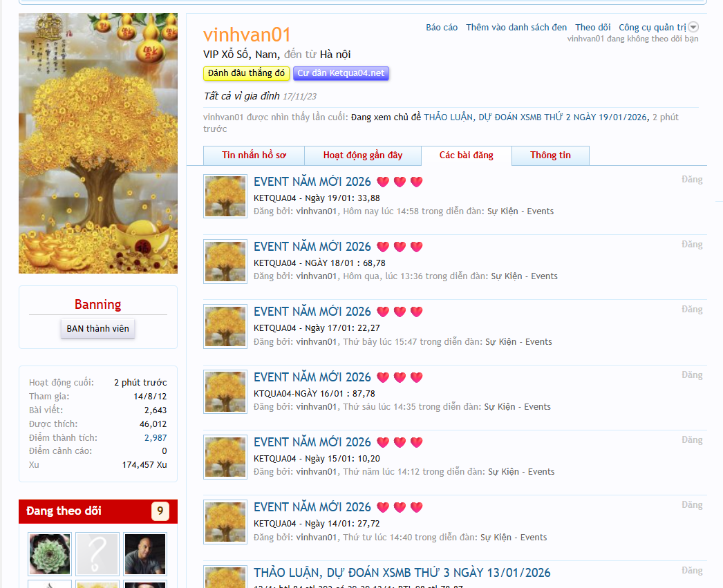Click the Báo cáo link

[x=442, y=28]
